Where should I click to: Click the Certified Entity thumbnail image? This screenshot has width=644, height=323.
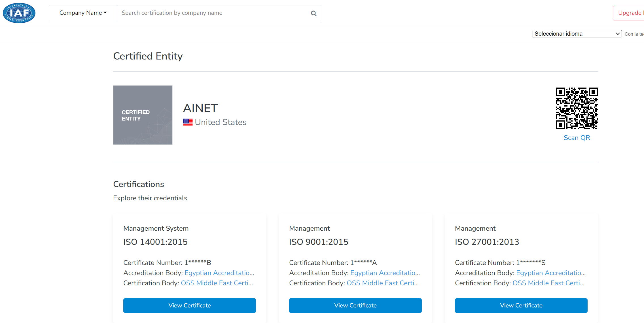point(143,115)
